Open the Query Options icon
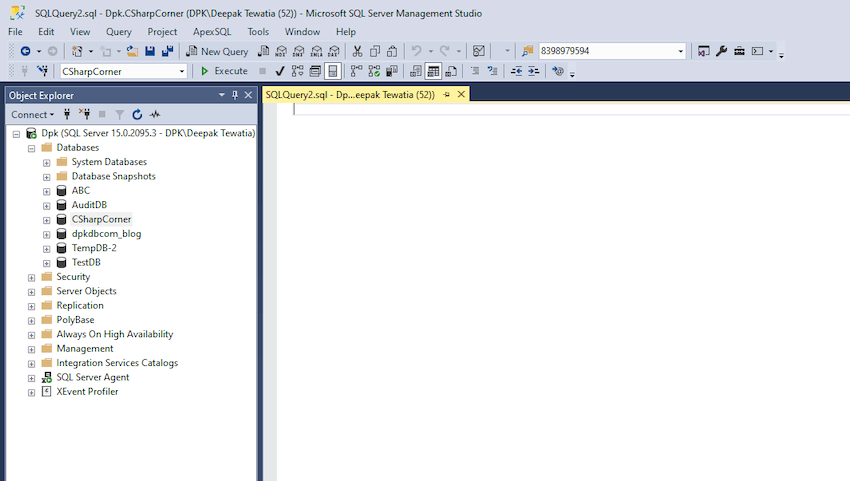Image resolution: width=850 pixels, height=481 pixels. coord(315,71)
